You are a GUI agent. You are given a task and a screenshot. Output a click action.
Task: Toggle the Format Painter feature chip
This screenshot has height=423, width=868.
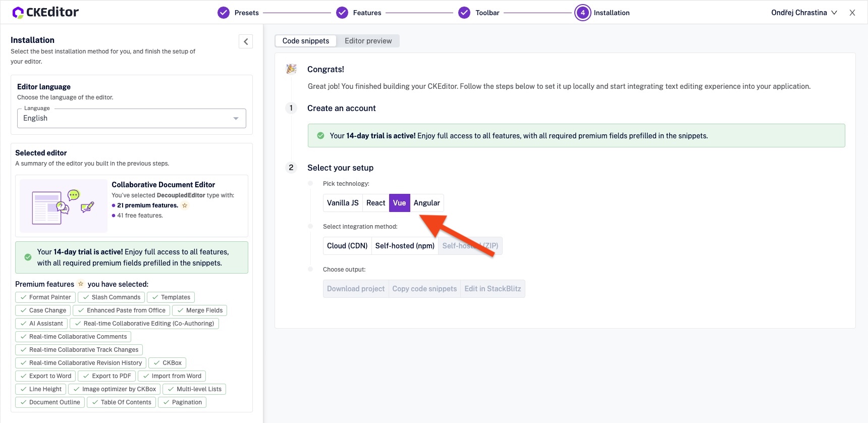point(45,297)
